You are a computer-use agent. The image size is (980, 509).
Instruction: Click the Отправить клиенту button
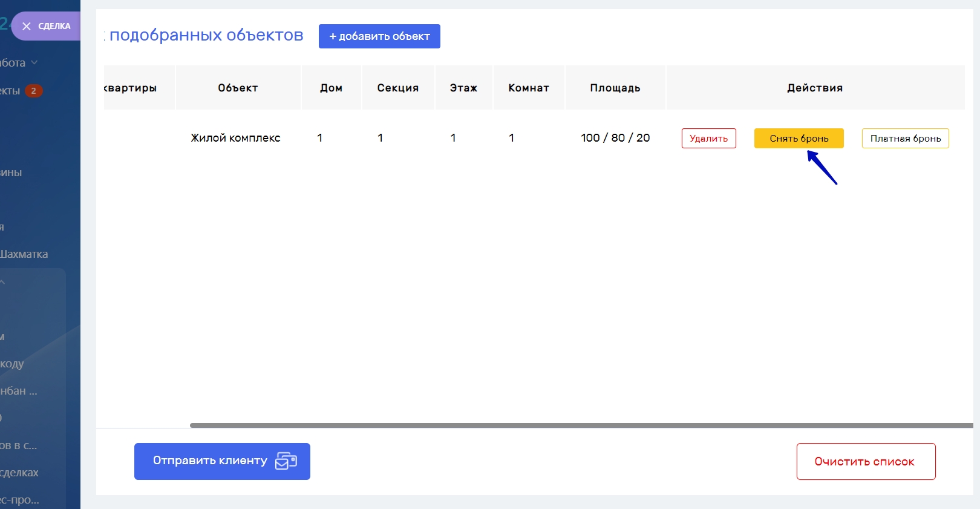(222, 461)
